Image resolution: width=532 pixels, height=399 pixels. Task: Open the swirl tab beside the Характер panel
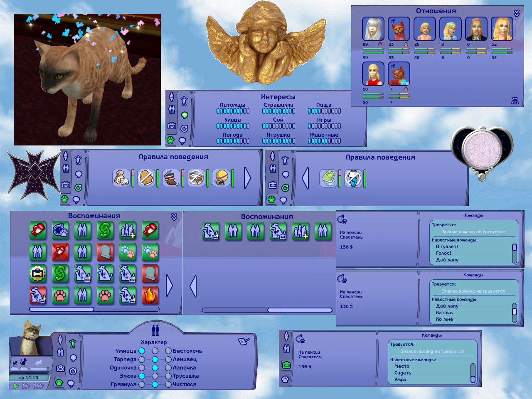tap(73, 371)
